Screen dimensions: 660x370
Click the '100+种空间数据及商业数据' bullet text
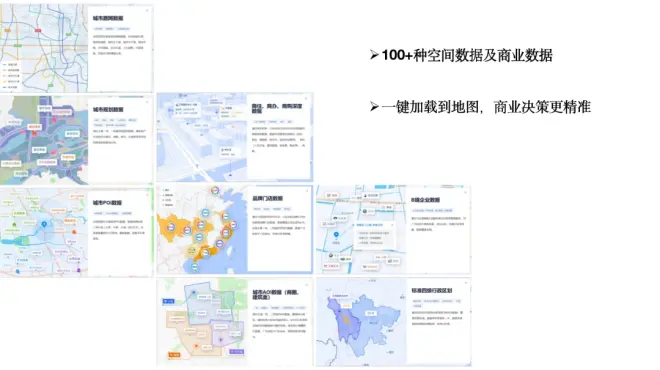pos(467,56)
